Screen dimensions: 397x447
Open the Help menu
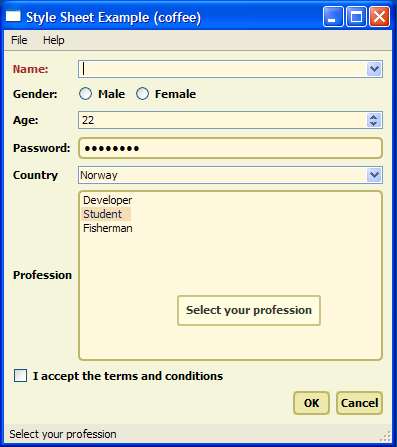coord(54,40)
